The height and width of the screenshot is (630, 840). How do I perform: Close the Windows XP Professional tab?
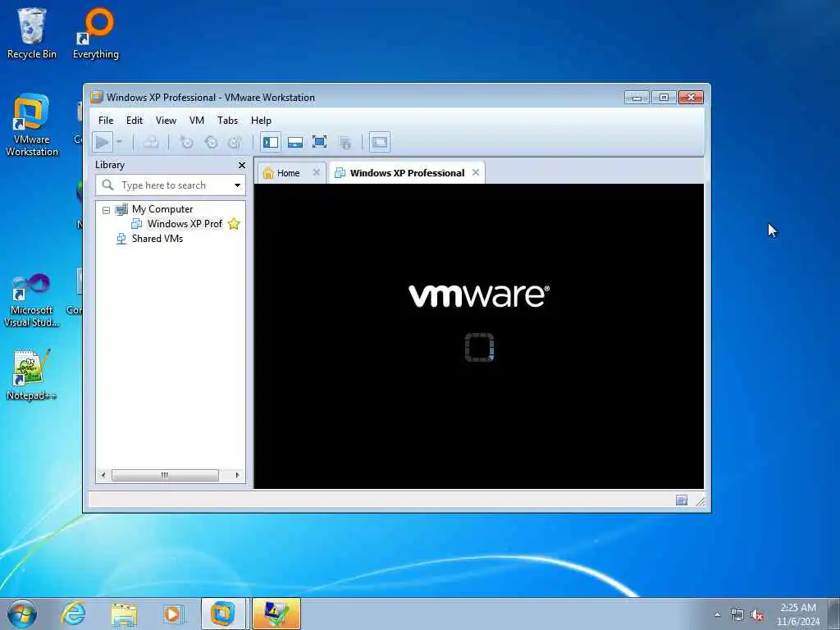(x=476, y=172)
